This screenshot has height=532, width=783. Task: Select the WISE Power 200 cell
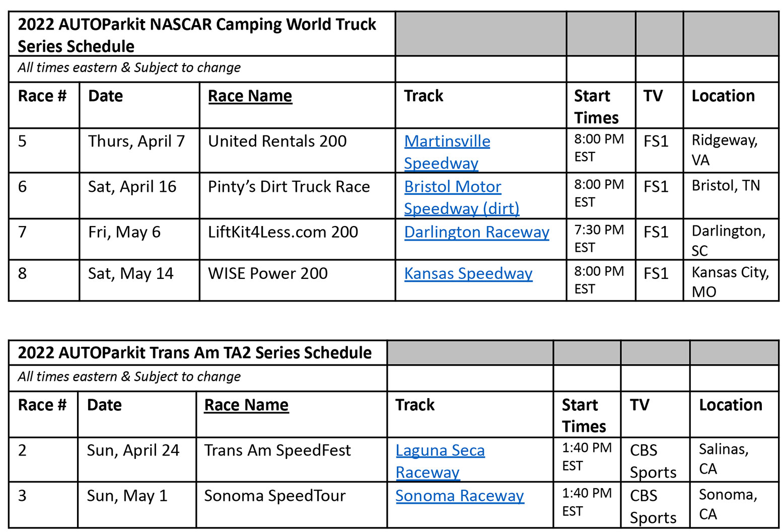click(x=267, y=273)
